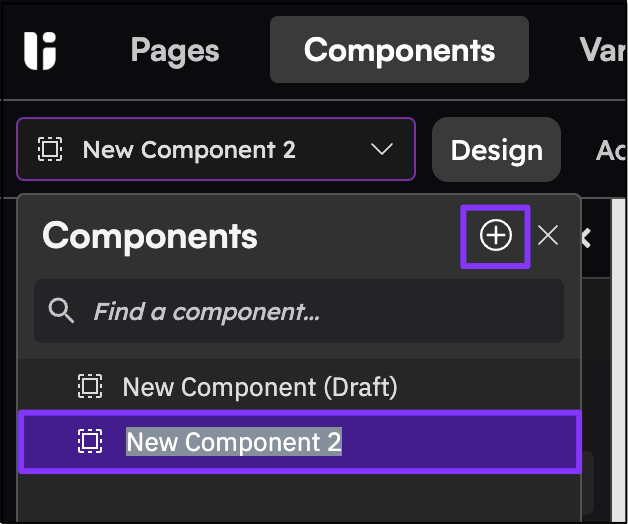628x524 pixels.
Task: Close the Components popup panel
Action: pos(548,235)
